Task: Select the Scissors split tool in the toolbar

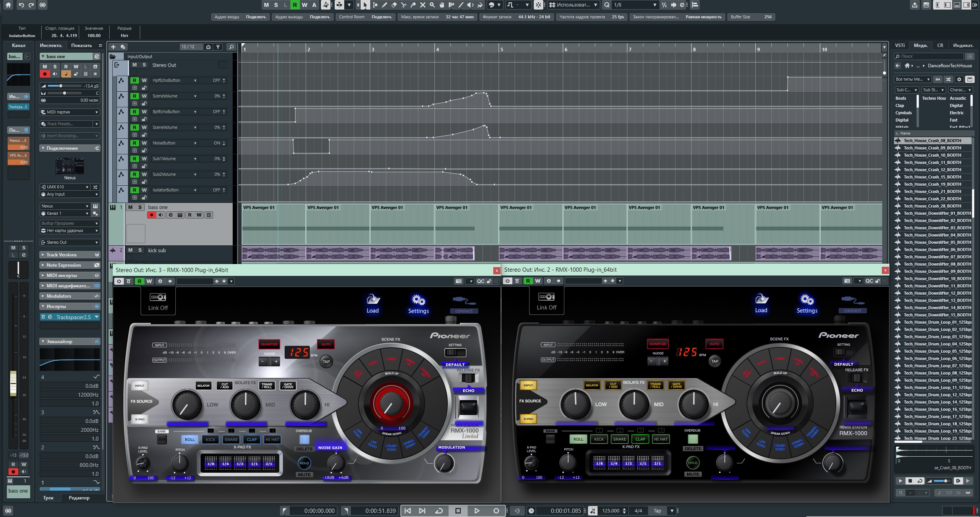Action: point(404,5)
